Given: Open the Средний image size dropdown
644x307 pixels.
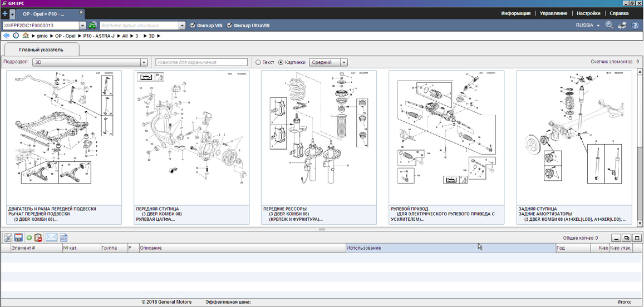Looking at the screenshot, I should coord(344,62).
